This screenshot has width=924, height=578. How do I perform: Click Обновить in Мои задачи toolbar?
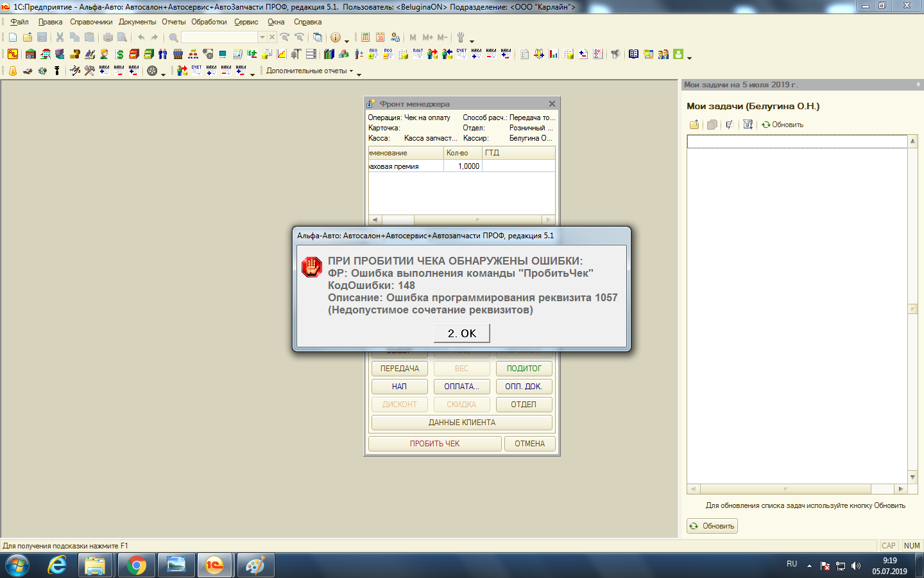pyautogui.click(x=782, y=125)
